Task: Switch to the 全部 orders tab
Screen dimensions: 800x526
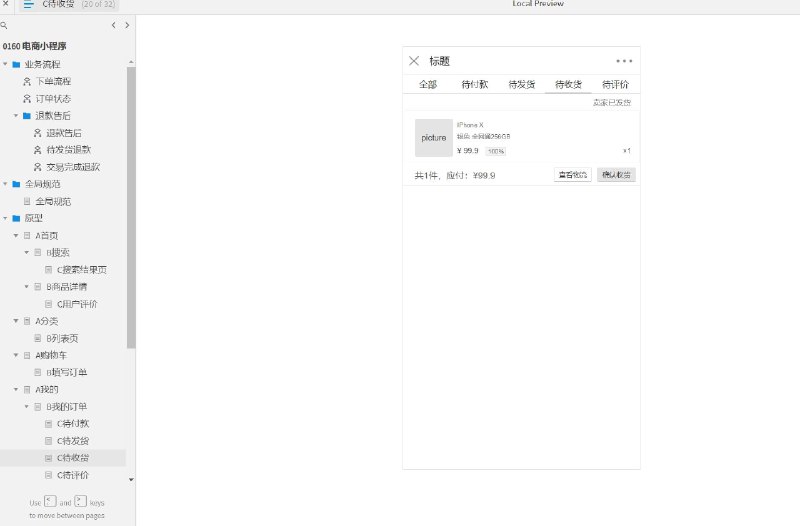Action: coord(428,85)
